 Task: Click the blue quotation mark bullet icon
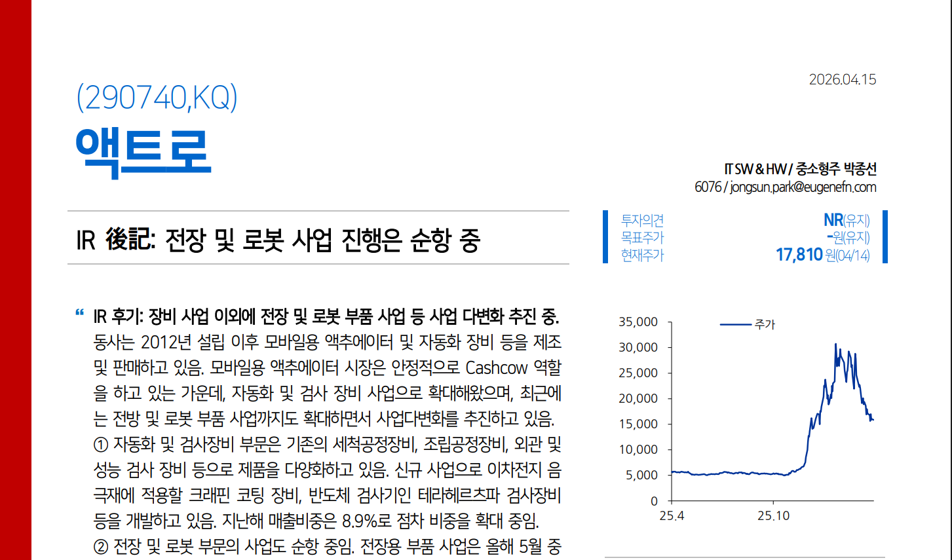(79, 313)
